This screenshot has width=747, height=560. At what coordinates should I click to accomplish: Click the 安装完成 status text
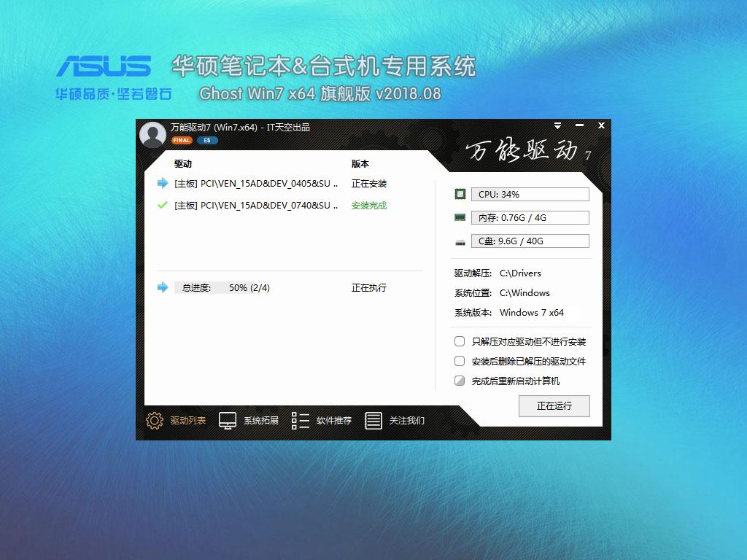pos(369,205)
